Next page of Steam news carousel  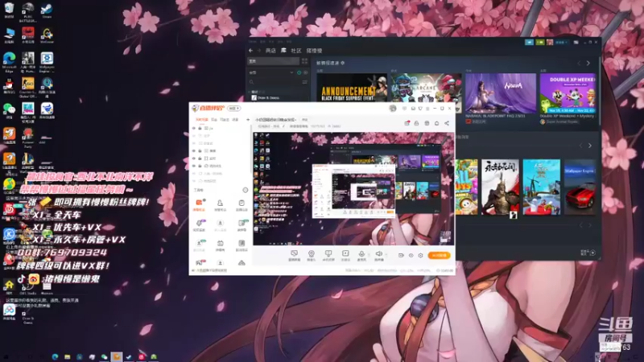tap(588, 64)
